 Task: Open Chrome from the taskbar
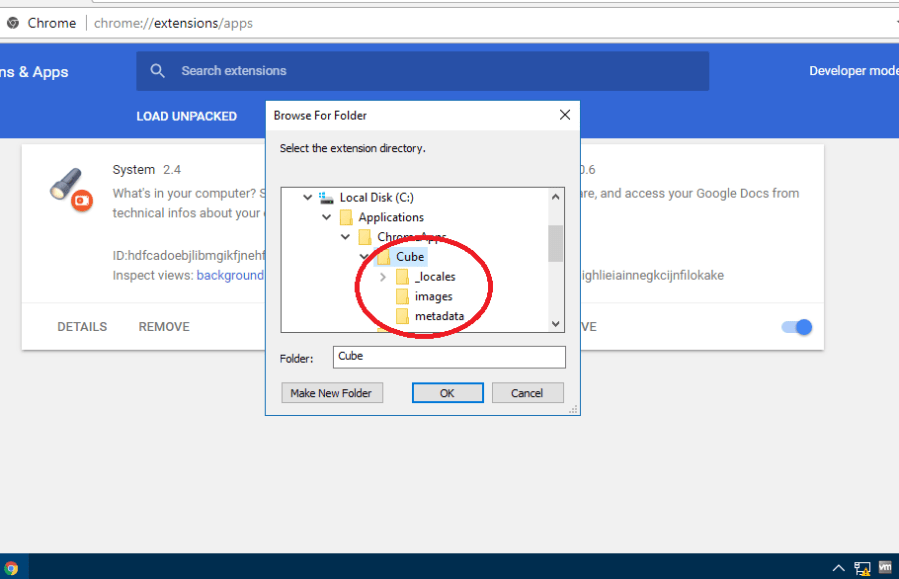pos(11,568)
